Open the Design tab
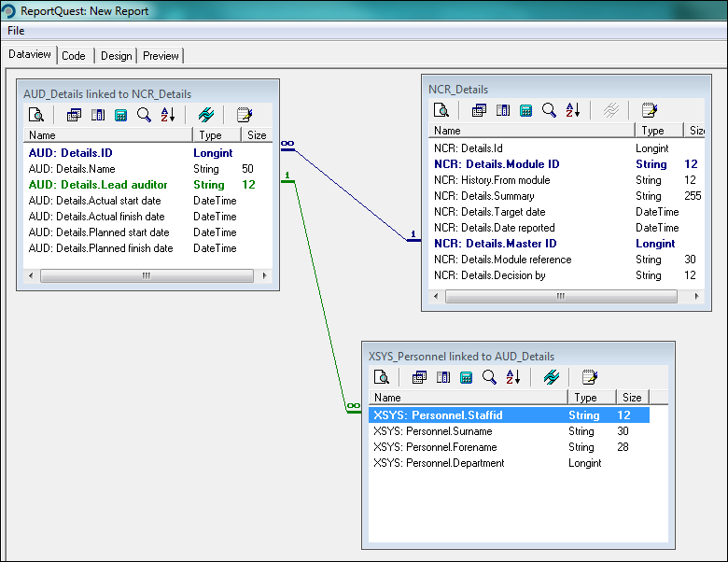This screenshot has height=562, width=728. 117,56
